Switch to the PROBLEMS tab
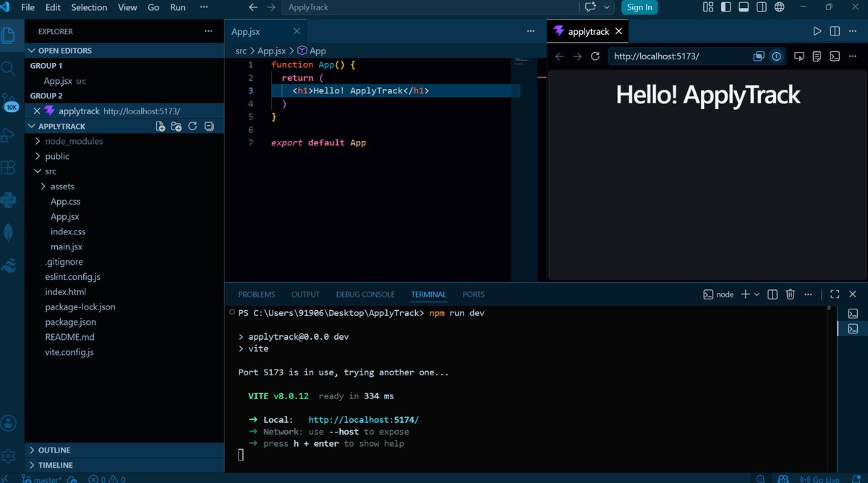868x483 pixels. pos(257,294)
